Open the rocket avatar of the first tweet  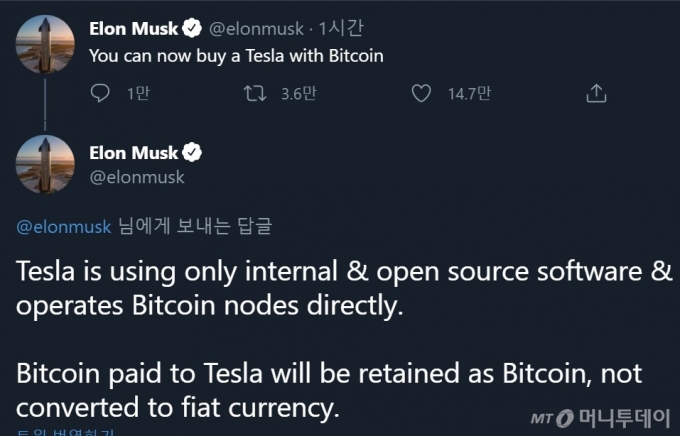point(45,44)
